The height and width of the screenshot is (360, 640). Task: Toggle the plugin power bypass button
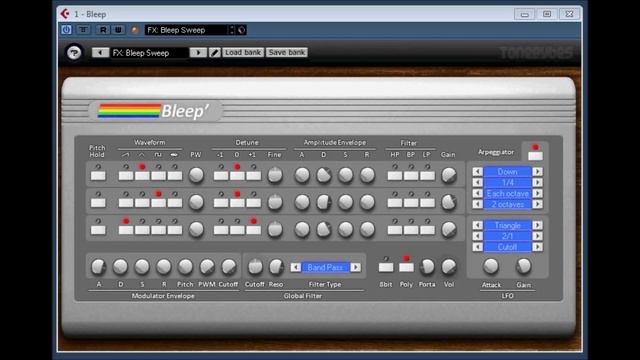(x=66, y=30)
